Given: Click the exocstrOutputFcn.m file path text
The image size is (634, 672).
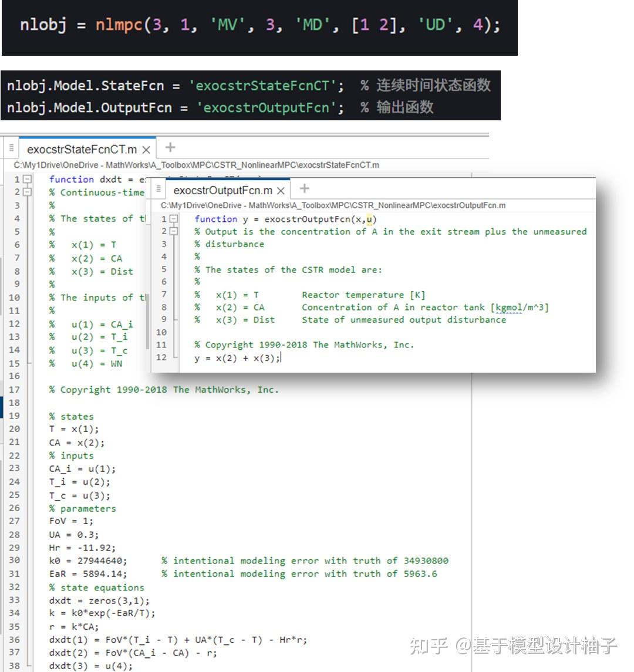Looking at the screenshot, I should pyautogui.click(x=333, y=205).
